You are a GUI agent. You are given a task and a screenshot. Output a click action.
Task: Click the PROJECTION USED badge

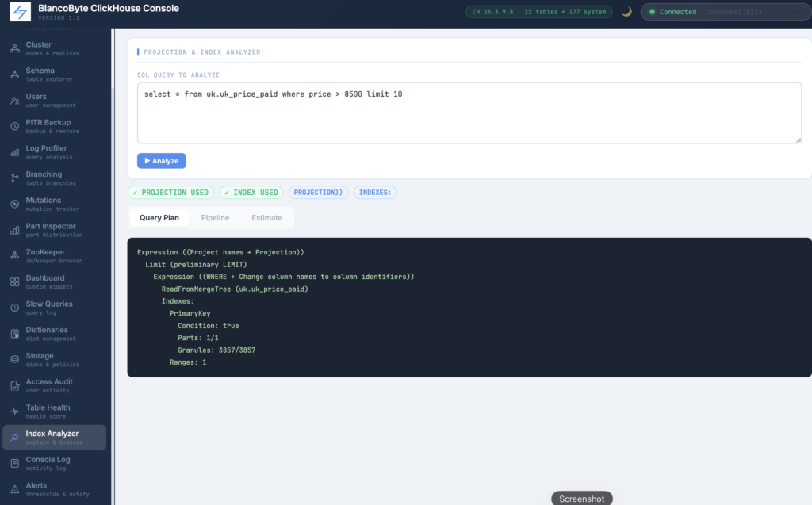click(170, 192)
